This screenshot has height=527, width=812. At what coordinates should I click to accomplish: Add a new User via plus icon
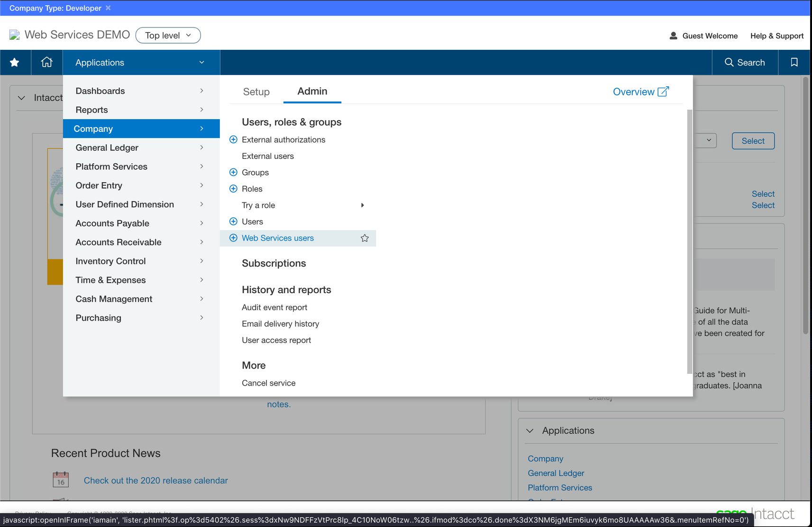click(x=233, y=222)
